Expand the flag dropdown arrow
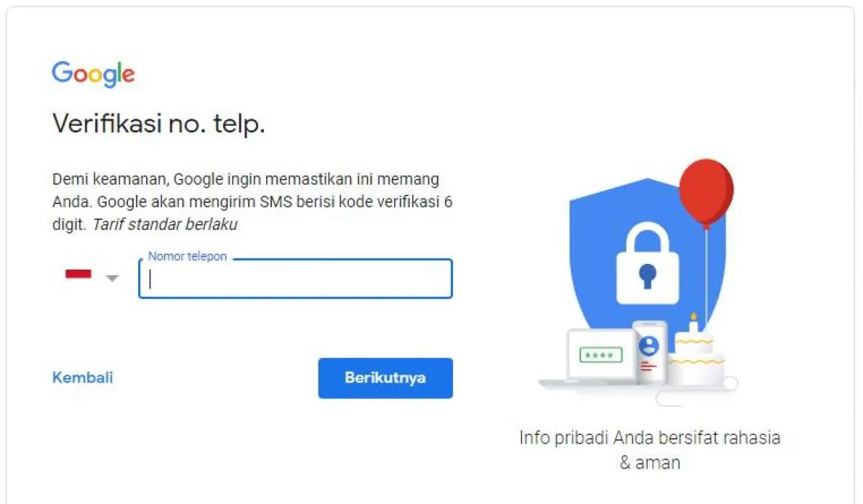The height and width of the screenshot is (504, 863). coord(111,278)
